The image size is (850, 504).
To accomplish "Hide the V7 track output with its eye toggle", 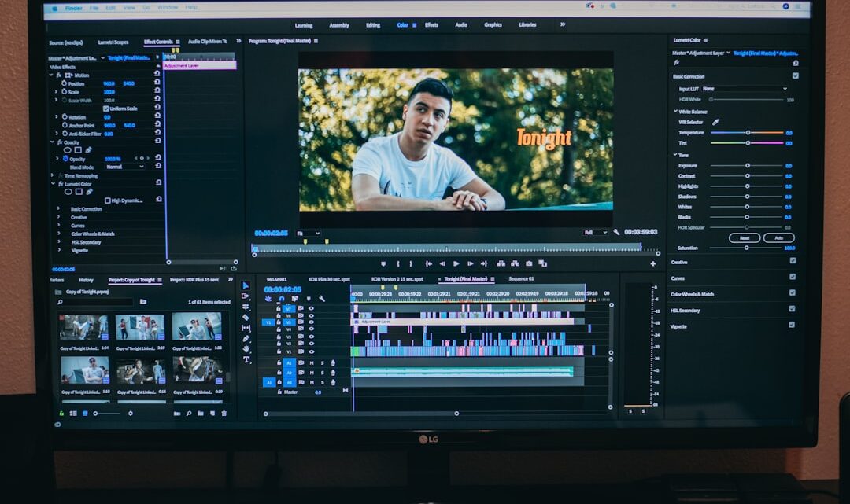I will [x=311, y=308].
